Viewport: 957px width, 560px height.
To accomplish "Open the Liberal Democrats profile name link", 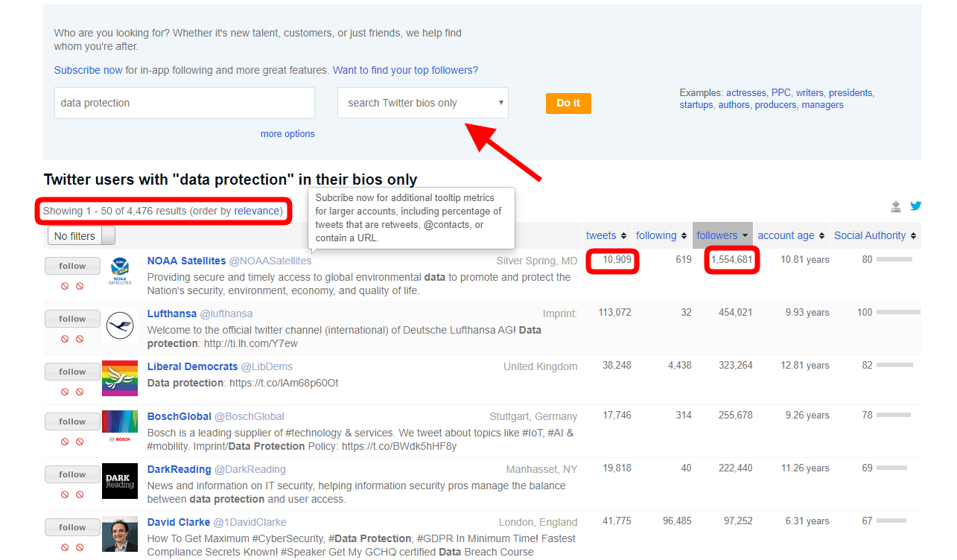I will click(192, 366).
